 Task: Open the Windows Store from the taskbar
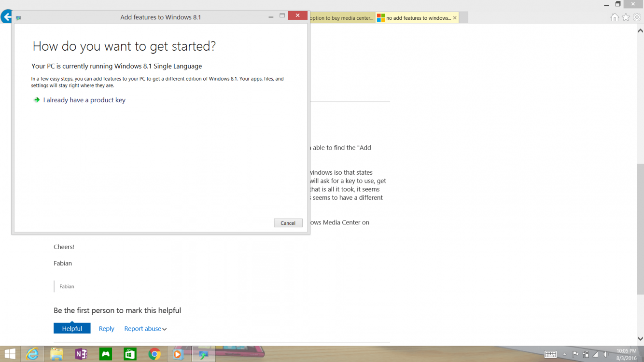coord(130,354)
